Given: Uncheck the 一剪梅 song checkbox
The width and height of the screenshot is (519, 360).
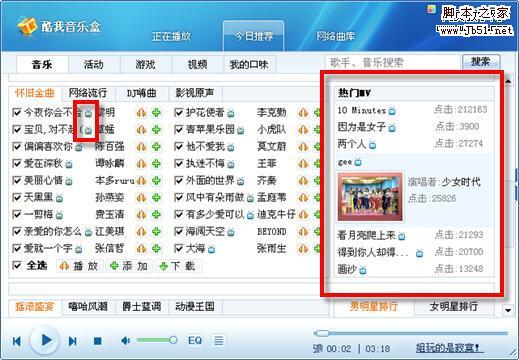Looking at the screenshot, I should pos(16,214).
